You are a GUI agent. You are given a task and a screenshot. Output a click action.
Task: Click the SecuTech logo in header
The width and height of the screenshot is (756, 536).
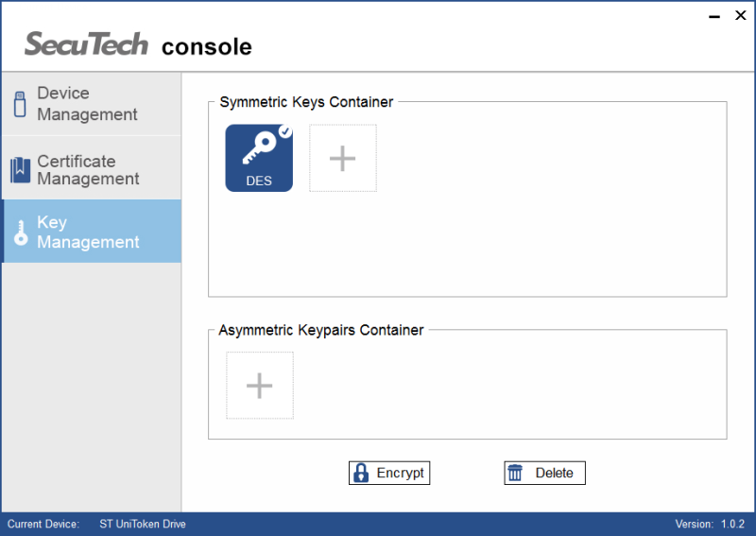click(86, 43)
